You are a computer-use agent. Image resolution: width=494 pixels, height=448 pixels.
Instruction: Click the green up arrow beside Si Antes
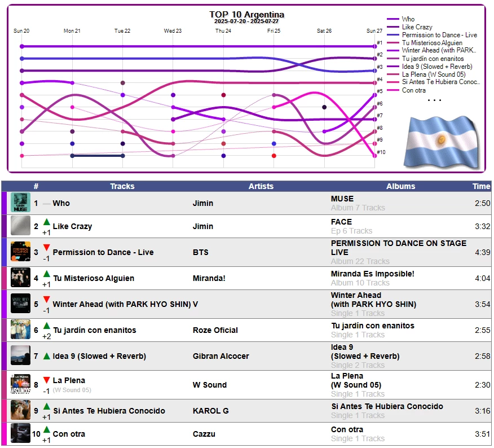47,406
